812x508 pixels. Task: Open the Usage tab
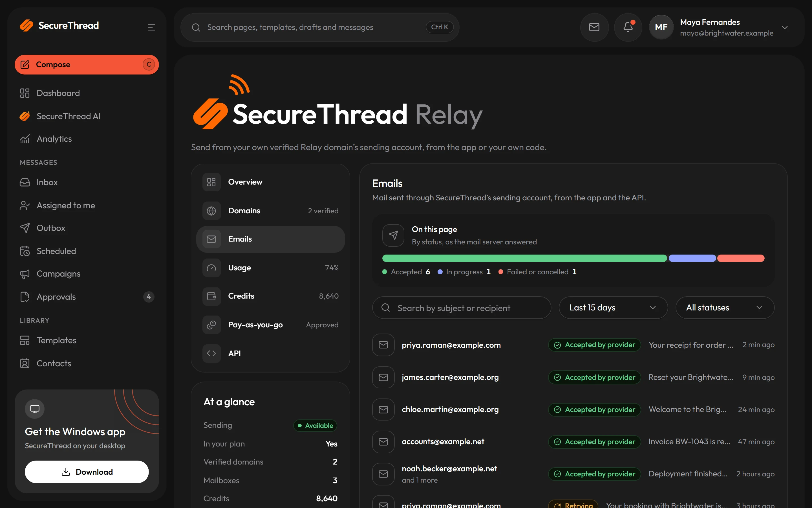coord(270,268)
